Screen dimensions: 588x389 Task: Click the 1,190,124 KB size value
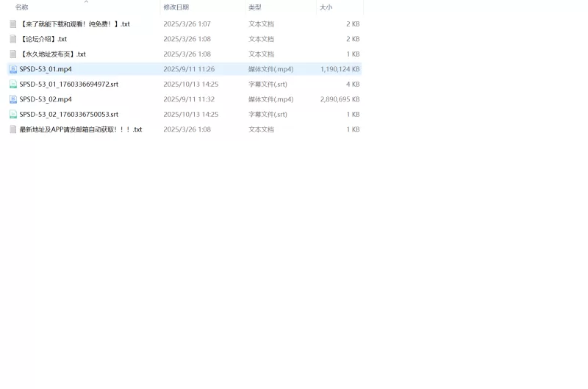[340, 69]
